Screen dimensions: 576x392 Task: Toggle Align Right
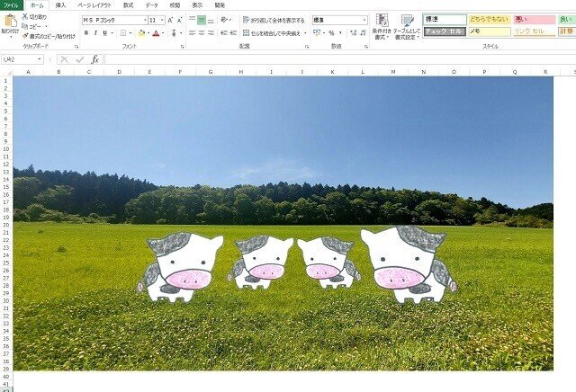pyautogui.click(x=211, y=33)
